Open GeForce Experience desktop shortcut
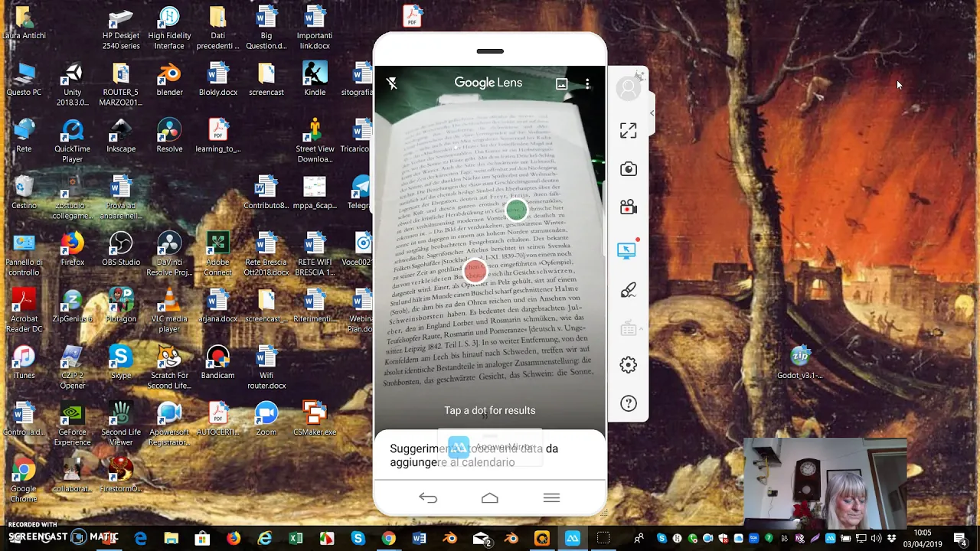The width and height of the screenshot is (980, 551). 73,425
